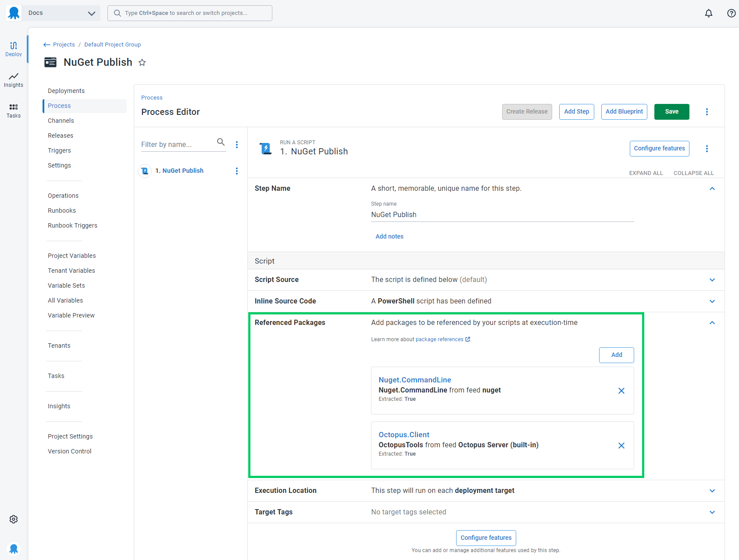Click the Process breadcrumb link
This screenshot has width=739, height=560.
click(152, 98)
